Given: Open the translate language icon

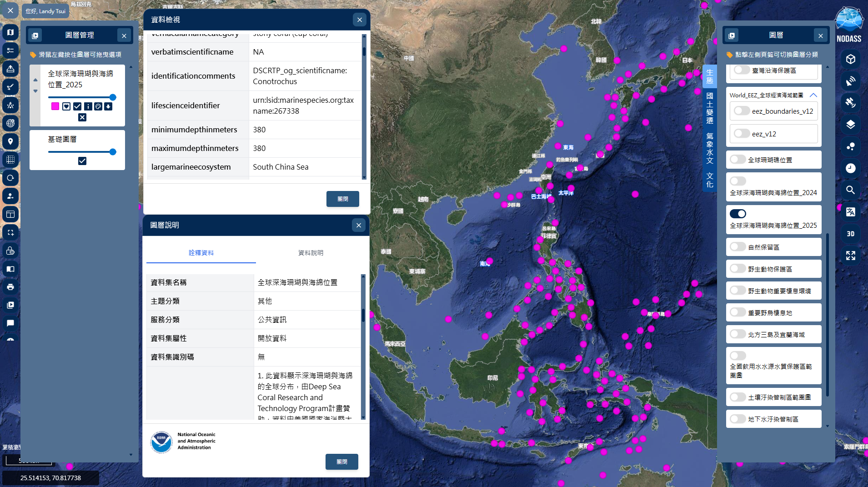Looking at the screenshot, I should 850,212.
